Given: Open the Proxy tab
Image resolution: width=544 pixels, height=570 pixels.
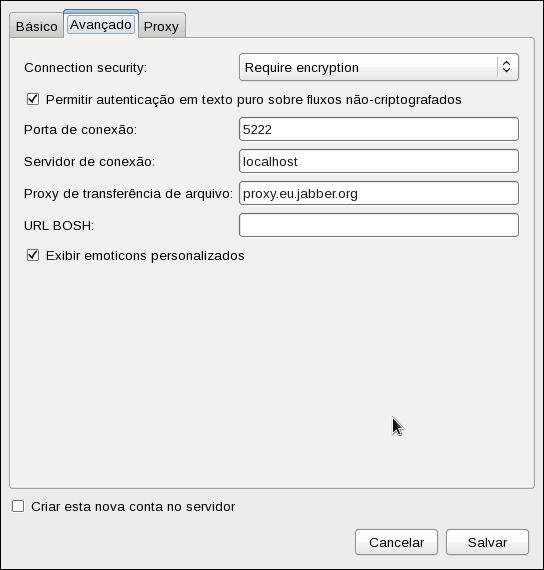Looking at the screenshot, I should point(161,26).
